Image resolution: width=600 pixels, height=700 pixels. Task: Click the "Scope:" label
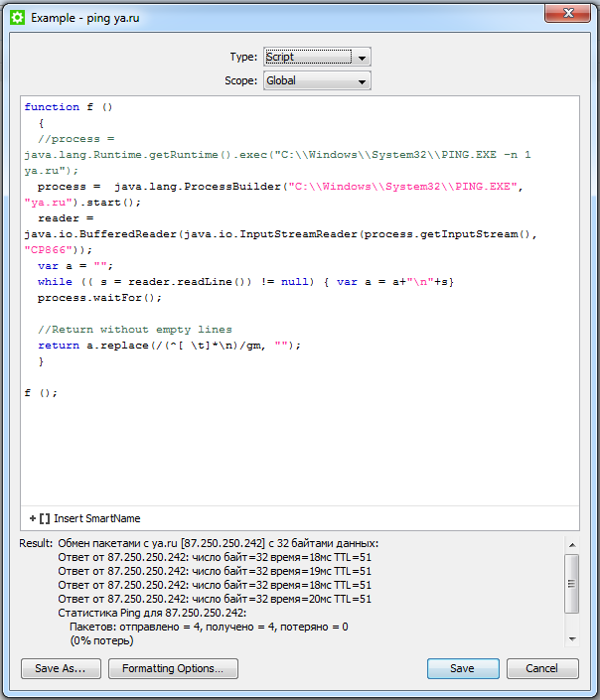[x=240, y=80]
